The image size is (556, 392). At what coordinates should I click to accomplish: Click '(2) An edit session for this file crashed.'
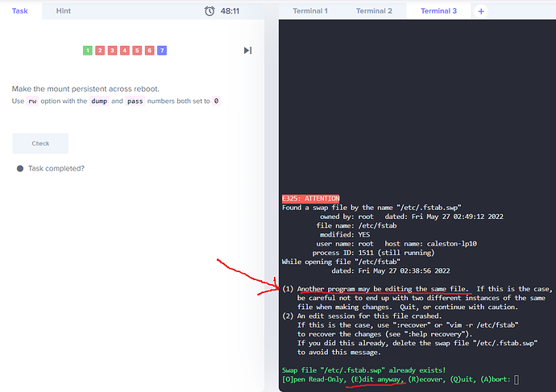362,316
